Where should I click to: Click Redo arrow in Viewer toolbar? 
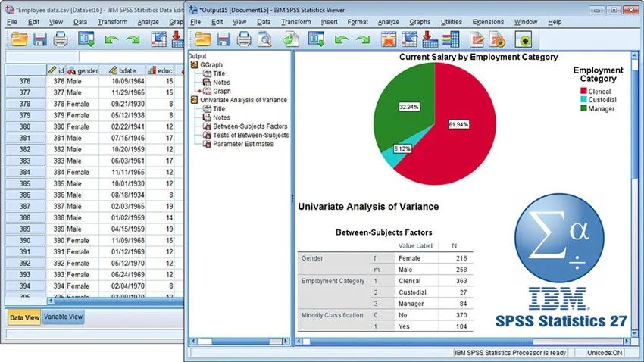363,40
